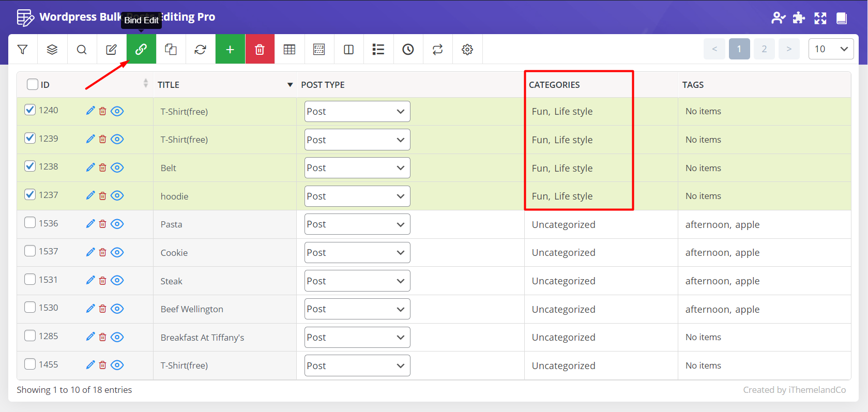Screen dimensions: 868x412
Task: Check the checkbox for post 1536
Action: pos(30,223)
